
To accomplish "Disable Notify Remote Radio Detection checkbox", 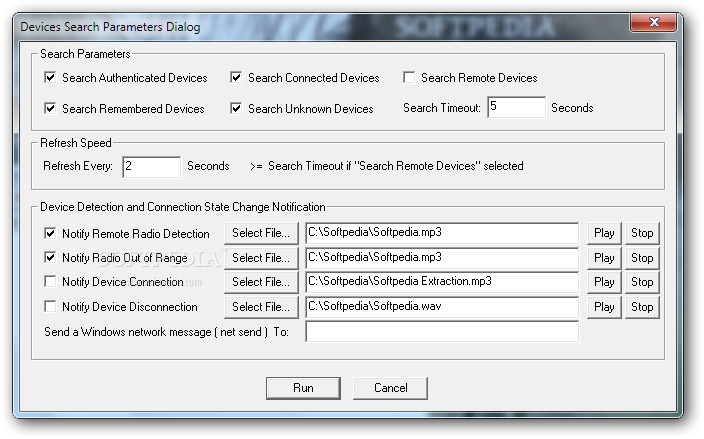I will [50, 233].
